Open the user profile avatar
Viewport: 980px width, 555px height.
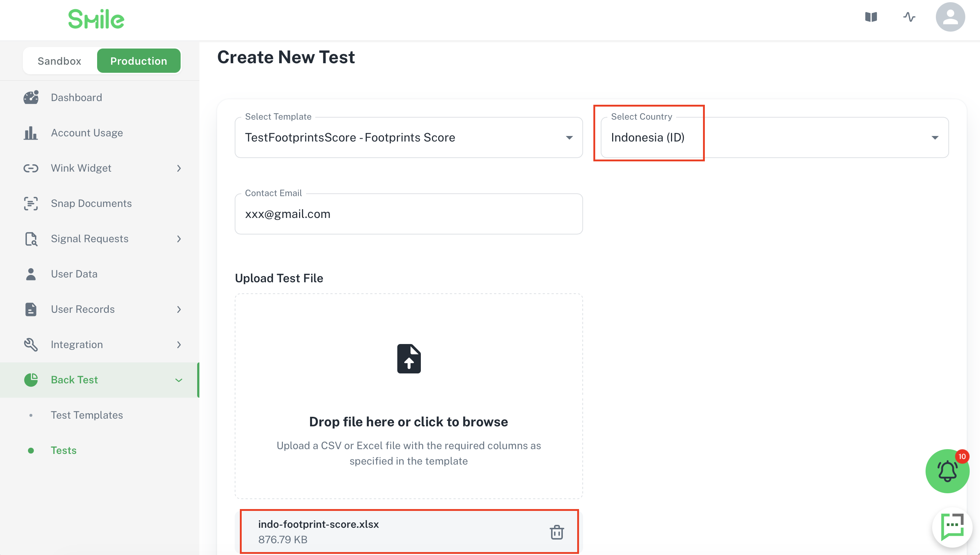click(x=950, y=17)
